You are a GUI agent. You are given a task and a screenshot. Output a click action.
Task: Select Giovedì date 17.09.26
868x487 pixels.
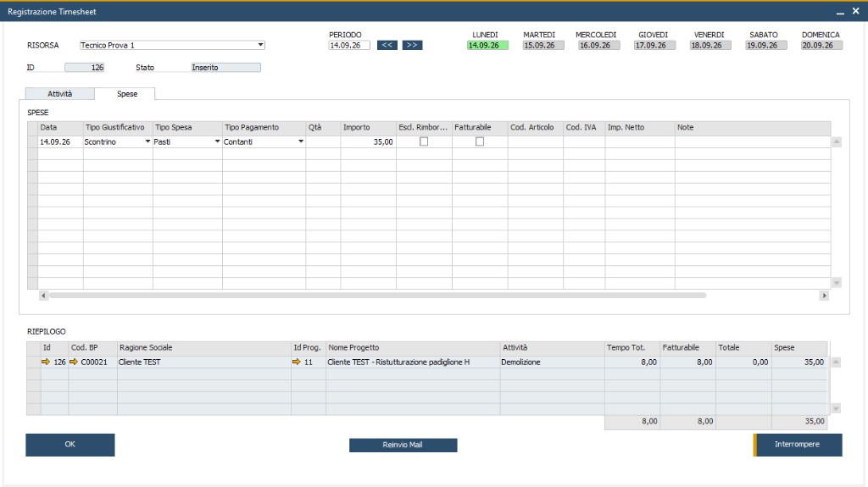tap(655, 46)
